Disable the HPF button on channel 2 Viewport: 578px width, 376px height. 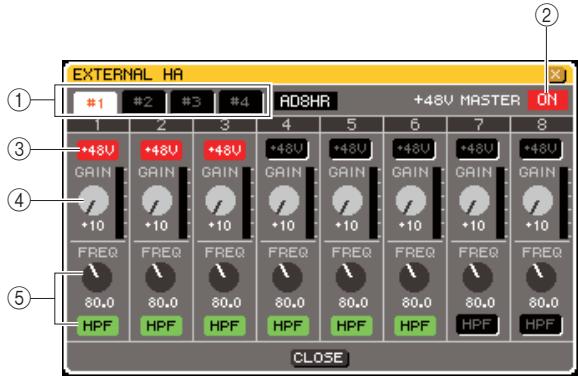pos(161,325)
